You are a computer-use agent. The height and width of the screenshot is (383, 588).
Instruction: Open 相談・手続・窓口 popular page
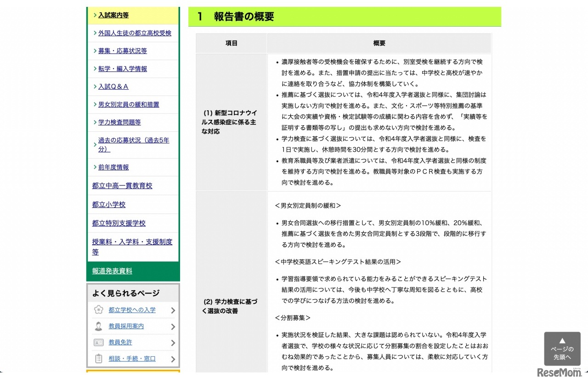pyautogui.click(x=132, y=359)
